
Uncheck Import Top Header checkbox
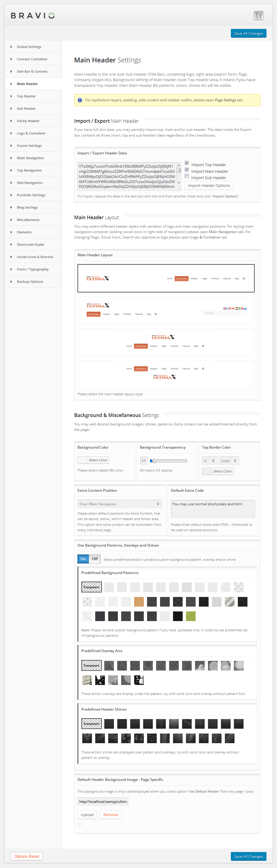[x=187, y=163]
